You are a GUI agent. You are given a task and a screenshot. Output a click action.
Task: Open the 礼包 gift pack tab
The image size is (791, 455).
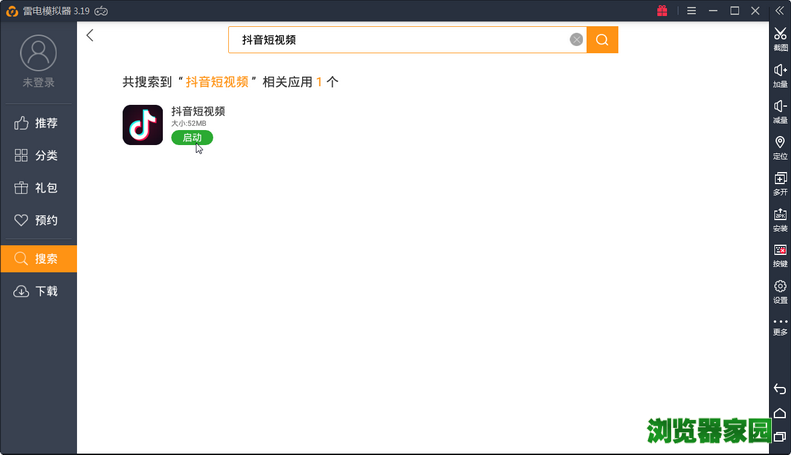(x=38, y=188)
